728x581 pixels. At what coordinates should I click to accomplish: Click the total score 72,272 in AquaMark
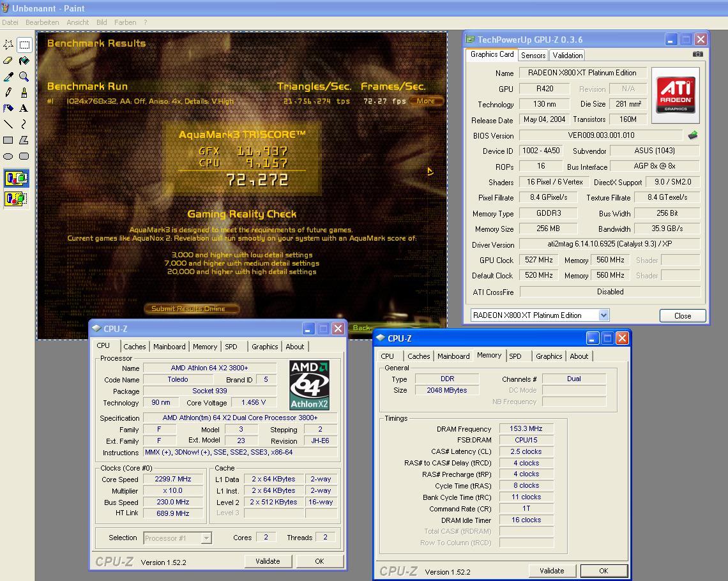coord(257,180)
